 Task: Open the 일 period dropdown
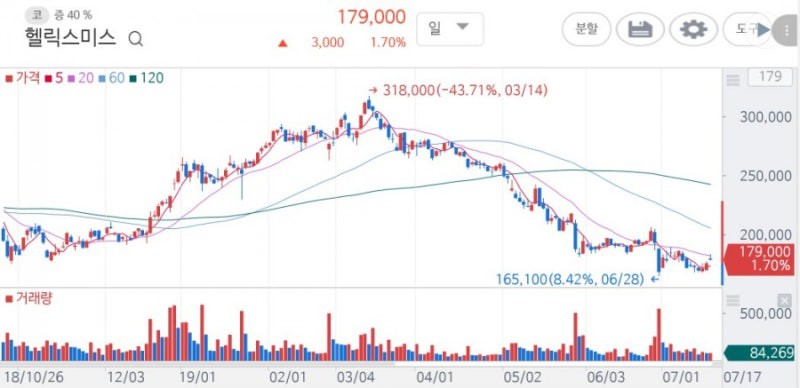(x=449, y=29)
